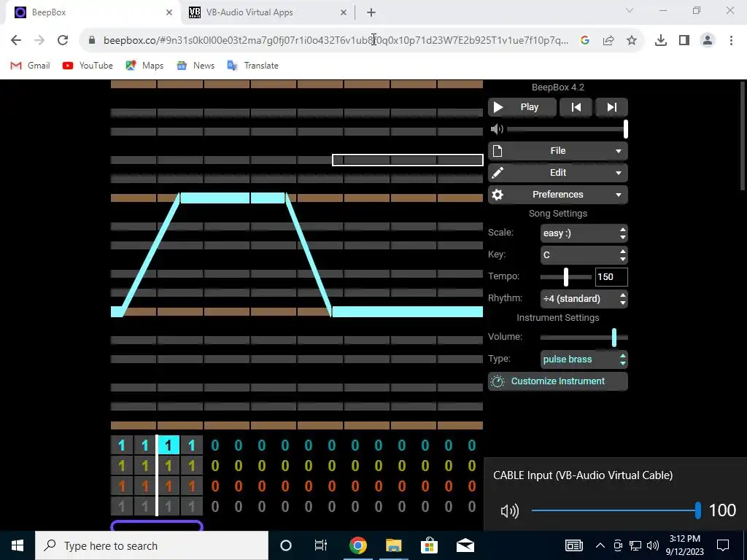
Task: Adjust CABLE Input volume slider
Action: click(615, 510)
